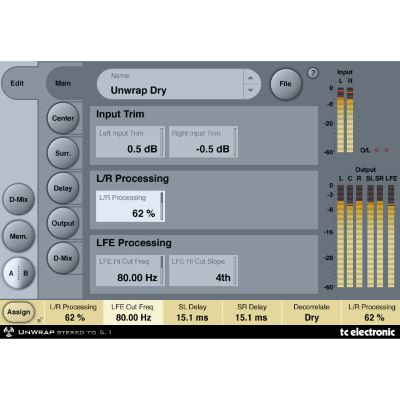Switch to the Main tab
This screenshot has width=400, height=400.
tap(63, 83)
